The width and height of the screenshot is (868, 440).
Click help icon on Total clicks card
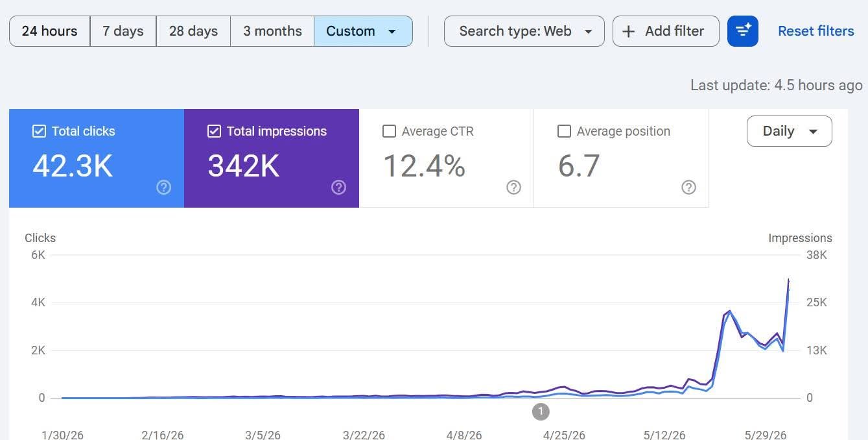(164, 188)
